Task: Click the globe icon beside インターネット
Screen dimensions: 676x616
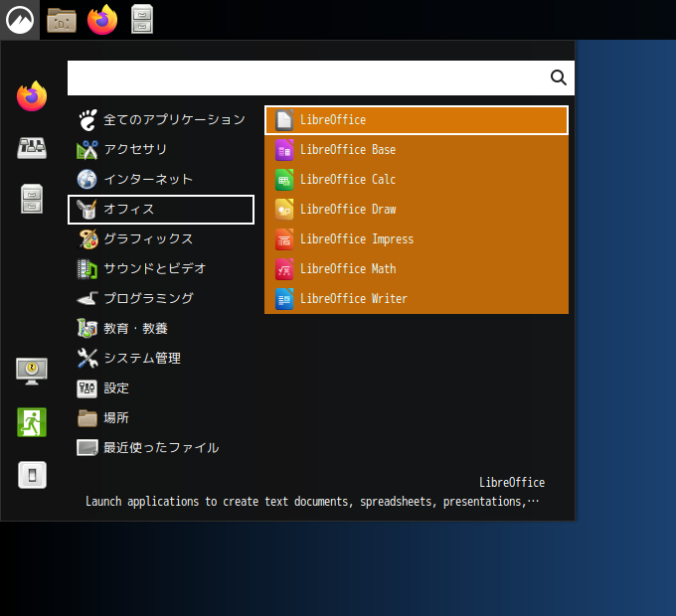Action: 87,179
